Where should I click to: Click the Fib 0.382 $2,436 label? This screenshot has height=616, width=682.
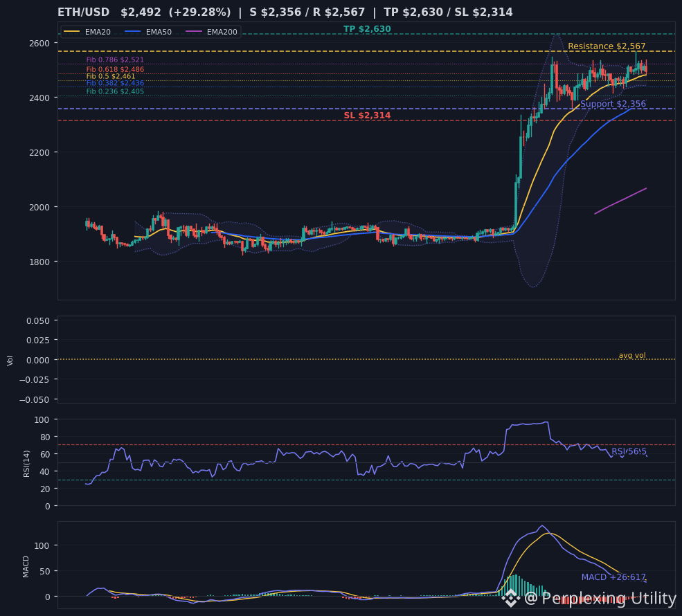[115, 83]
